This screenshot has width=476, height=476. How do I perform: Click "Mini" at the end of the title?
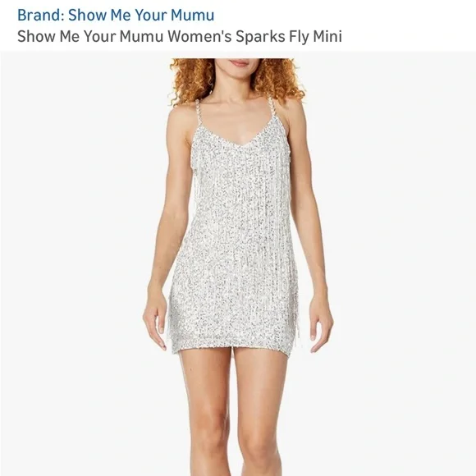coord(327,36)
